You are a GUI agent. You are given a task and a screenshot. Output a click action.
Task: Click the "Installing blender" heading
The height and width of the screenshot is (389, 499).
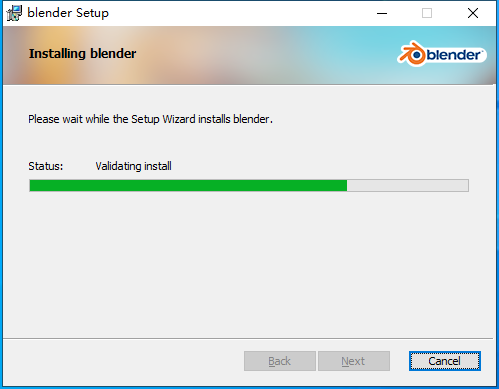coord(82,54)
